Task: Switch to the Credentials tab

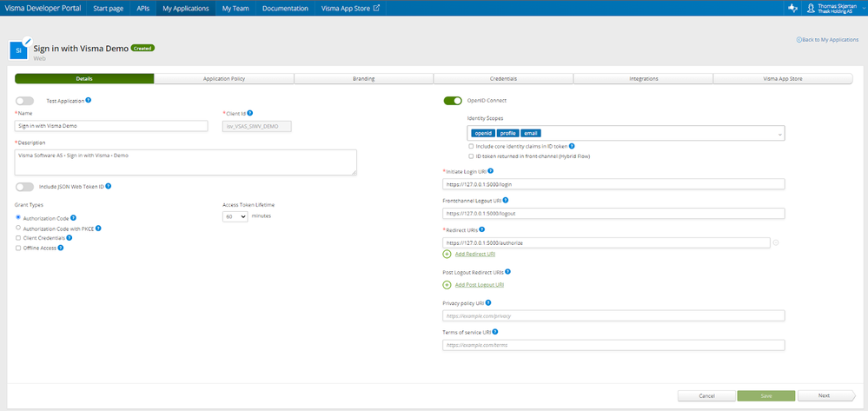Action: pos(503,79)
